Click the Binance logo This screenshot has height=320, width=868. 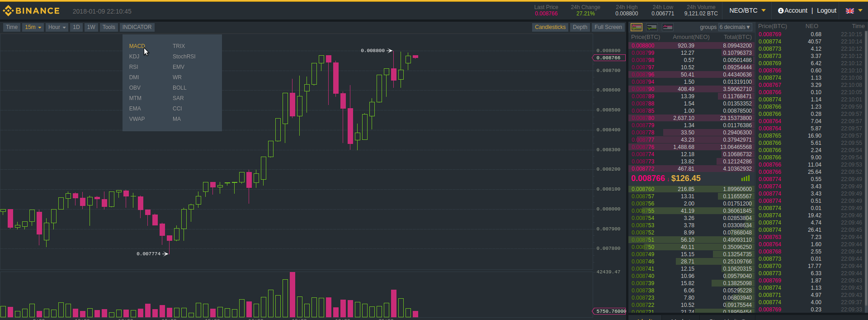coord(31,11)
